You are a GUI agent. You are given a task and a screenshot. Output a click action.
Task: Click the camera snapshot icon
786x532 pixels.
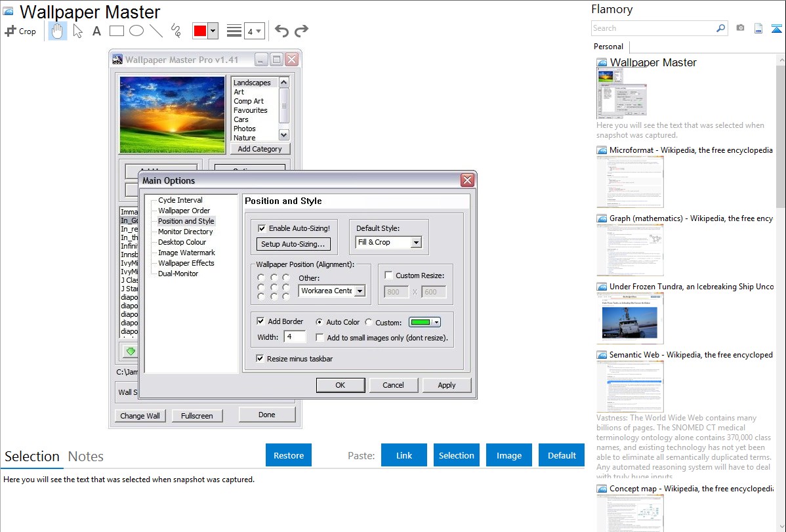740,28
